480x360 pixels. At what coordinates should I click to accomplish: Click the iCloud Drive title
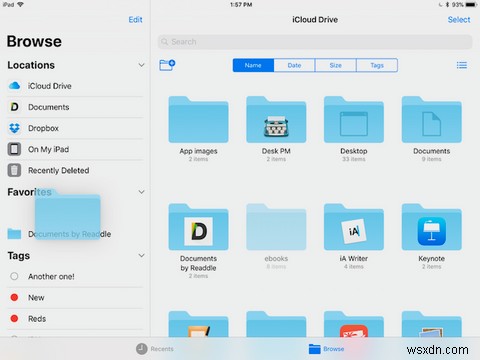coord(315,20)
